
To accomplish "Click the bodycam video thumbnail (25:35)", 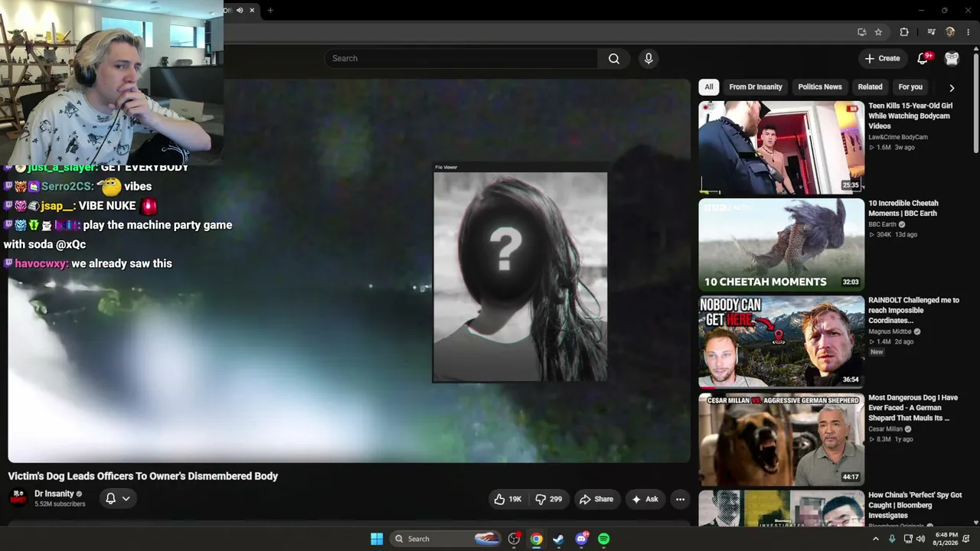I will pyautogui.click(x=781, y=148).
